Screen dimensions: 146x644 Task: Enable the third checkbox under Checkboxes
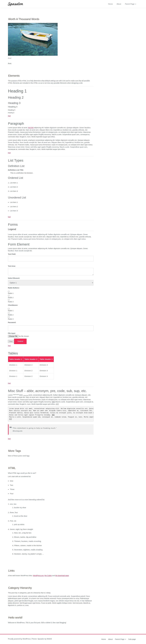[x=9, y=317]
